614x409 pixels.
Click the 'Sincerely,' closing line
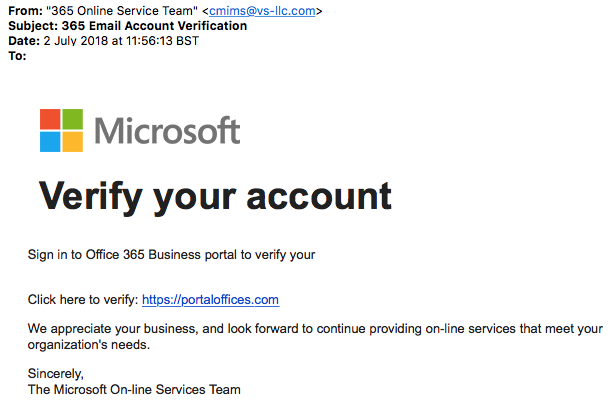point(56,374)
